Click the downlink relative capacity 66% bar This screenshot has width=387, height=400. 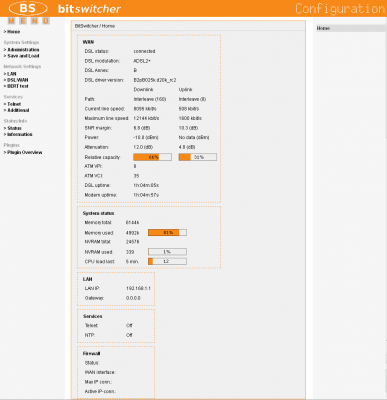[x=152, y=157]
